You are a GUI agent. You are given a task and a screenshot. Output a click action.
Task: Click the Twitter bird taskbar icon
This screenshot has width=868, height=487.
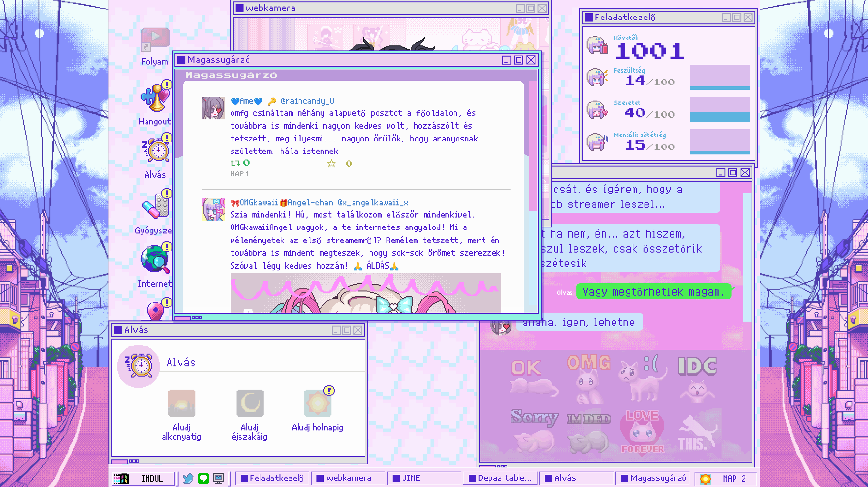pos(188,478)
